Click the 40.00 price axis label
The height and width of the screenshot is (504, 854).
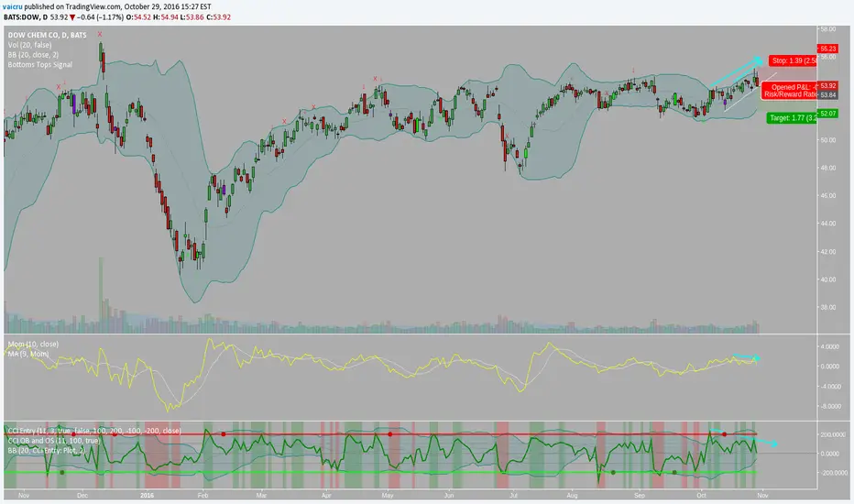click(827, 279)
